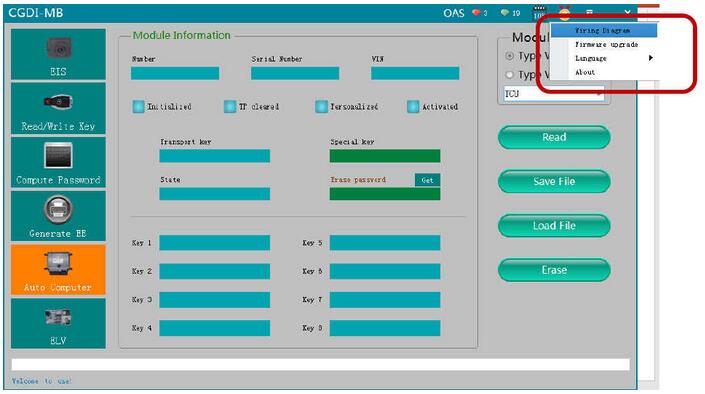Viewport: 705px width, 394px height.
Task: Choose Wiring Diagram menu entry
Action: point(604,31)
